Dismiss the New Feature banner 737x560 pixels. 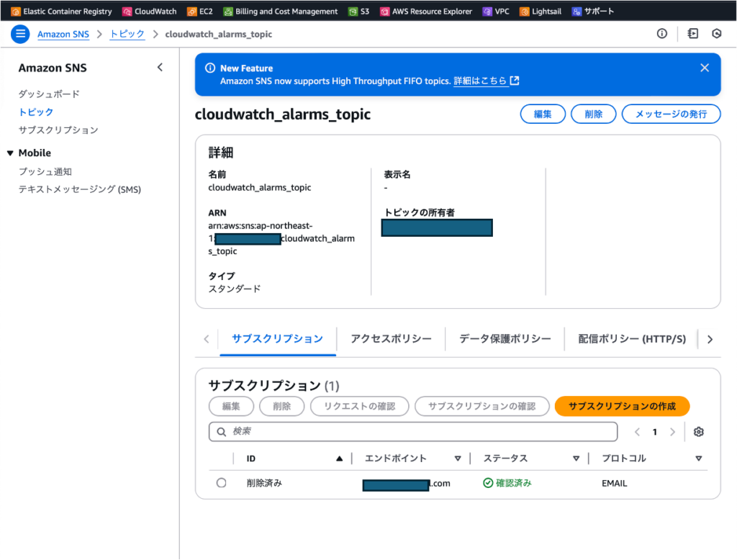[x=705, y=68]
